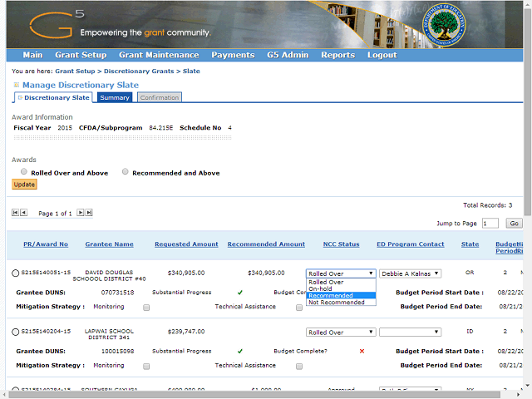The image size is (532, 399).
Task: Click green check for David Douglas Substantial Progress
Action: (240, 293)
